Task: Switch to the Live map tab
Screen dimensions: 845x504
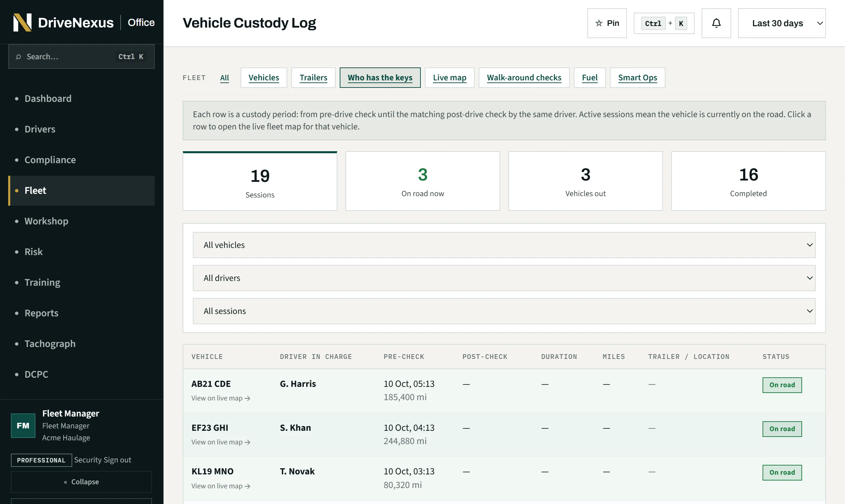Action: coord(449,78)
